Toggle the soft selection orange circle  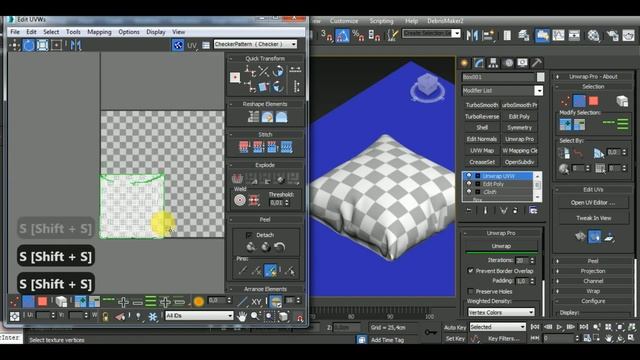[199, 302]
